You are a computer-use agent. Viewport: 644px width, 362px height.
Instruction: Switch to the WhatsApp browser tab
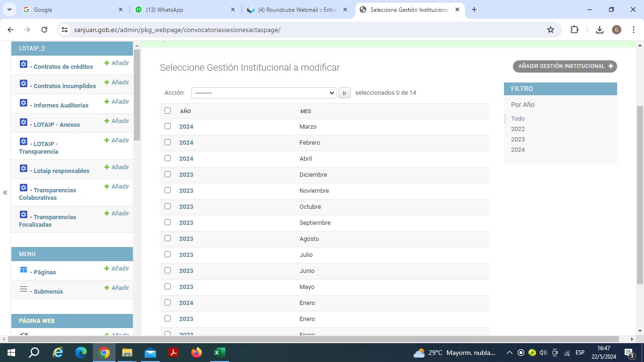[184, 9]
